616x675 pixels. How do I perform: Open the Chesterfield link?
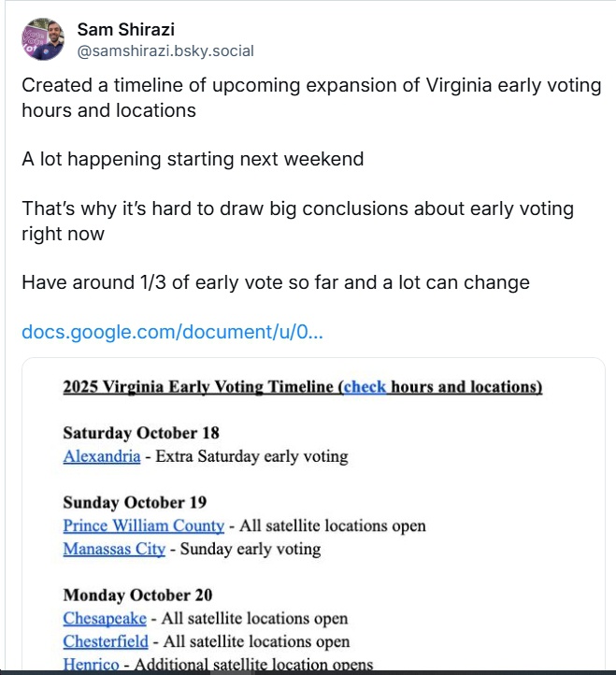pyautogui.click(x=106, y=642)
